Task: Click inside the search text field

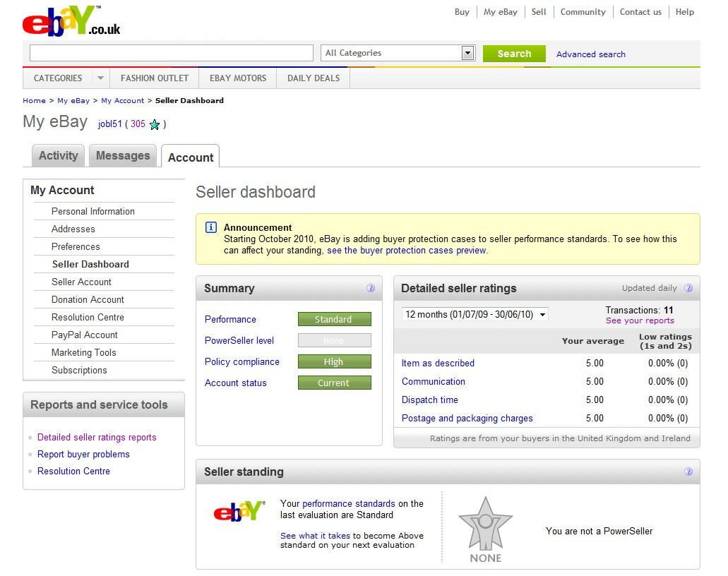Action: coord(171,53)
